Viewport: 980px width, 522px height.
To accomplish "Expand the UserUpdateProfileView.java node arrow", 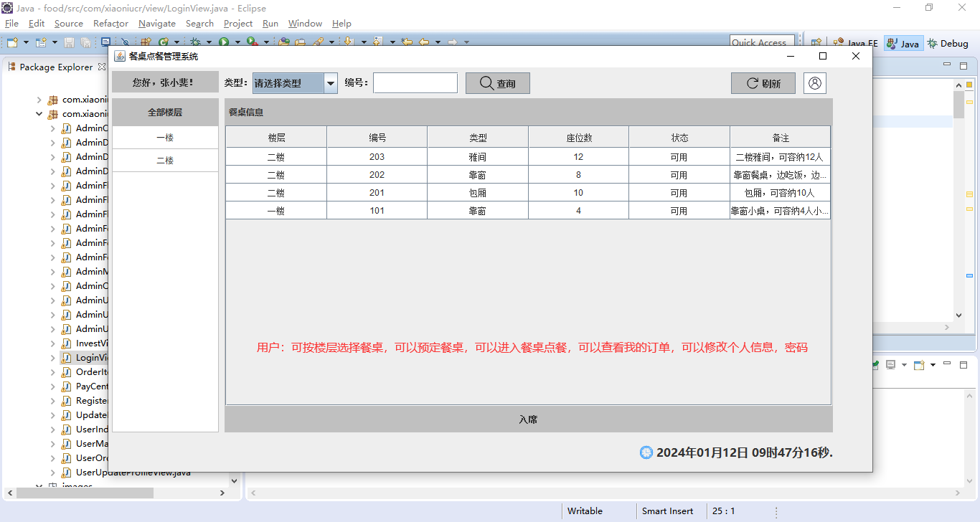I will (53, 473).
